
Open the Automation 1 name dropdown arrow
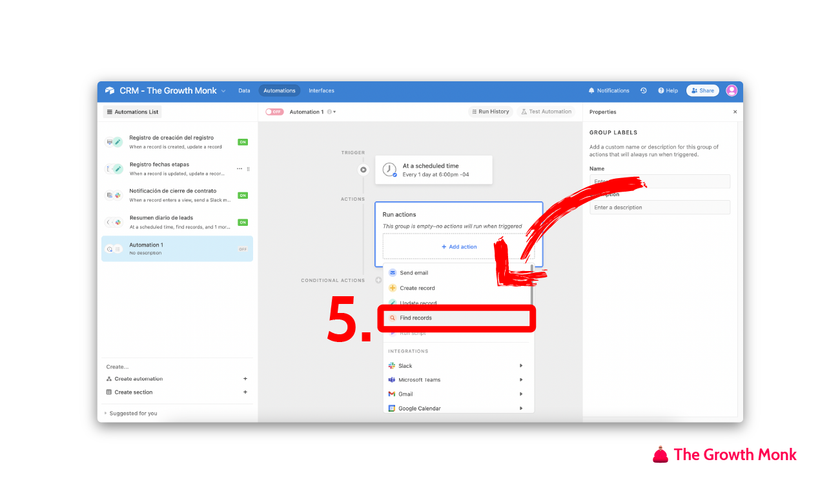tap(334, 112)
